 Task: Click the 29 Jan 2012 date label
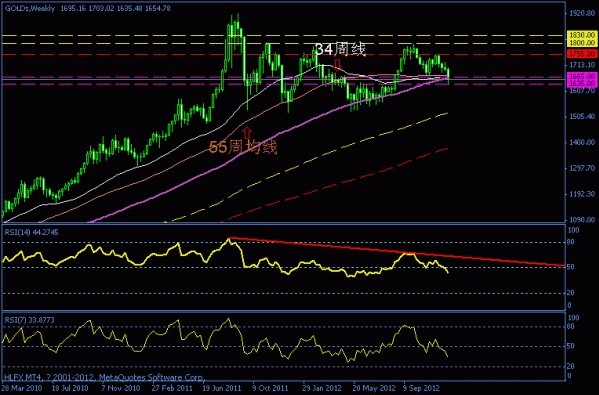tap(322, 388)
